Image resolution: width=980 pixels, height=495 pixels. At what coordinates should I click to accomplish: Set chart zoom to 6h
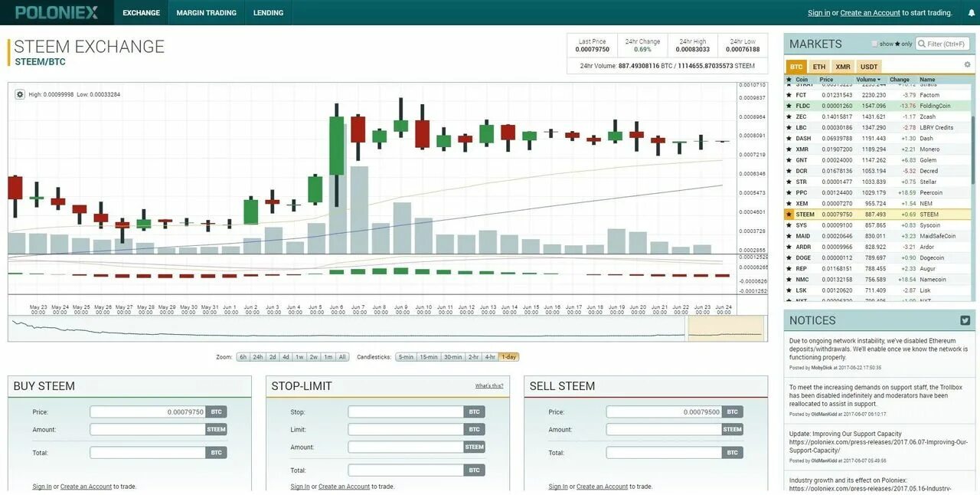coord(243,357)
